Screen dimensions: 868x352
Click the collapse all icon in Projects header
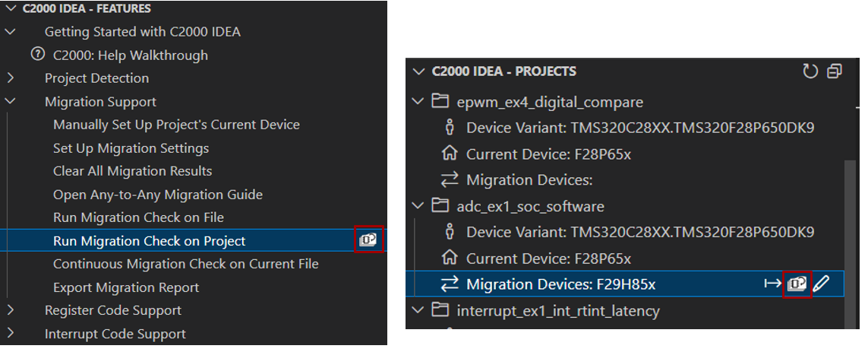pos(834,71)
